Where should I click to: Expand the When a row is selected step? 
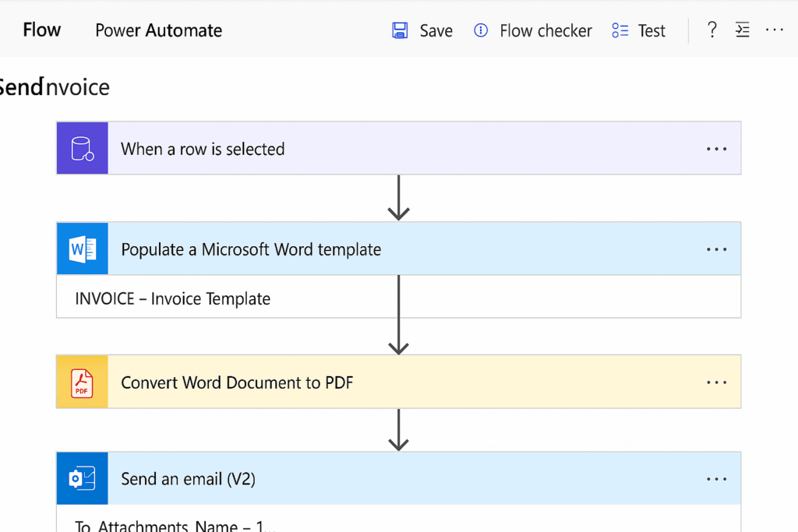coord(398,149)
